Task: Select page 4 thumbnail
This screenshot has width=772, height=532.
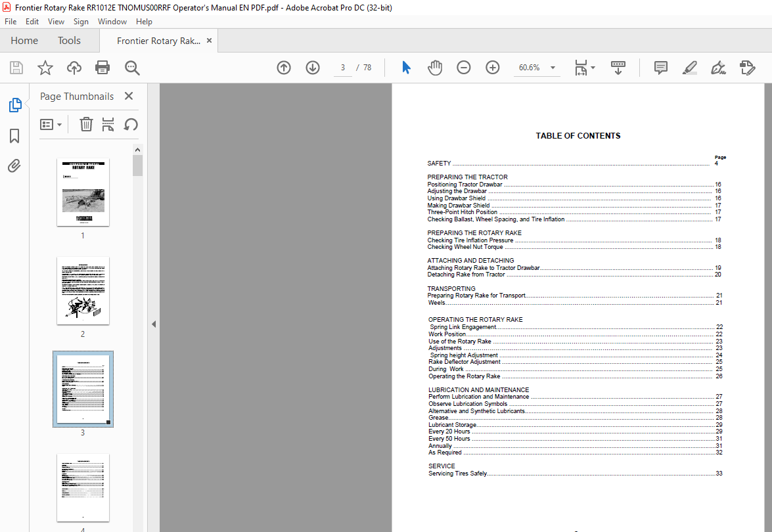Action: [x=83, y=487]
